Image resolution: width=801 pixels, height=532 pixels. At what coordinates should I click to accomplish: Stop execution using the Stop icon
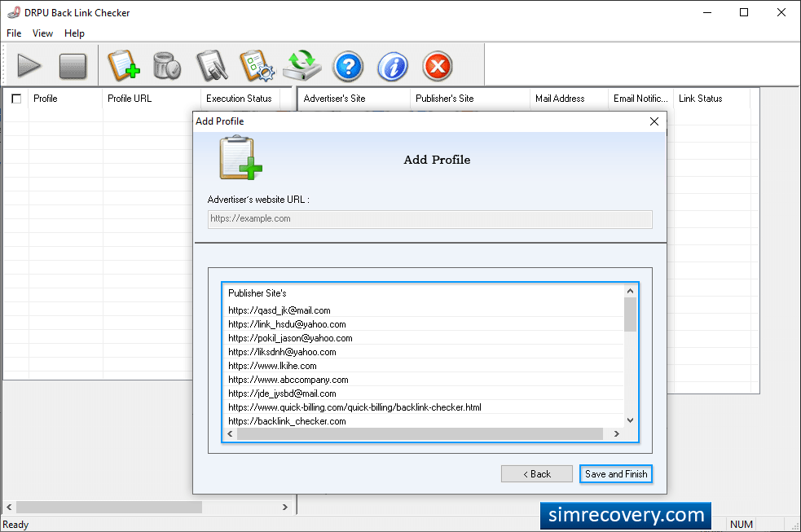click(73, 66)
